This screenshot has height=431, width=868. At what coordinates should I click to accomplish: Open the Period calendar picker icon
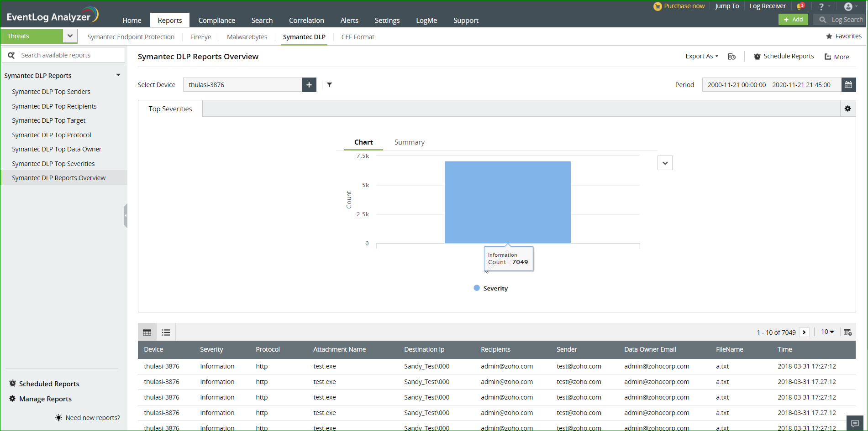pos(848,85)
